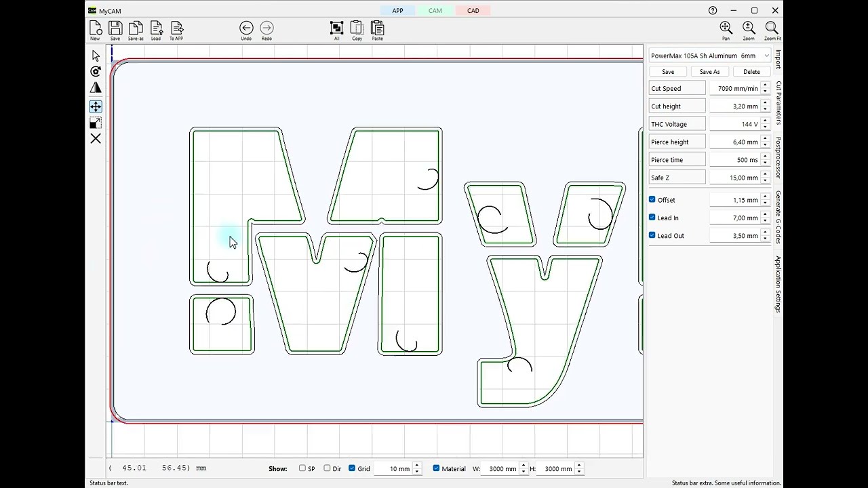
Task: Adjust the Pierce time stepper arrows
Action: pos(765,160)
